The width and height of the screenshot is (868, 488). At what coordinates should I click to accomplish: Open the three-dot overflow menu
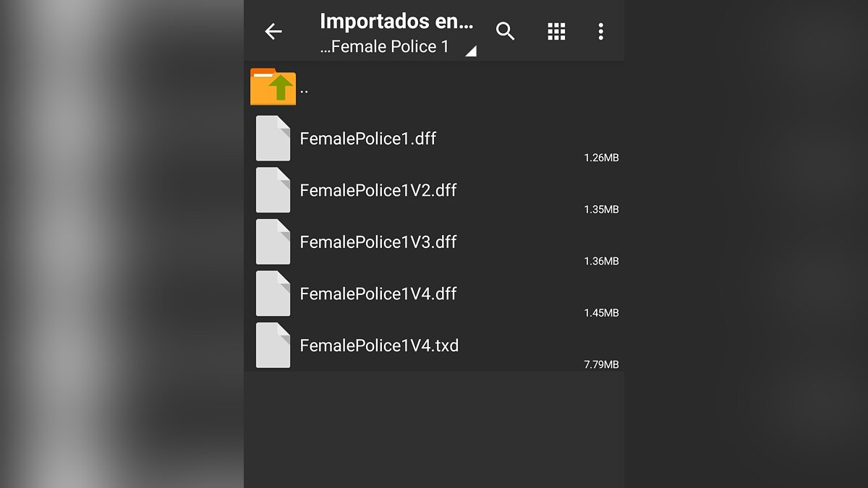[x=600, y=31]
